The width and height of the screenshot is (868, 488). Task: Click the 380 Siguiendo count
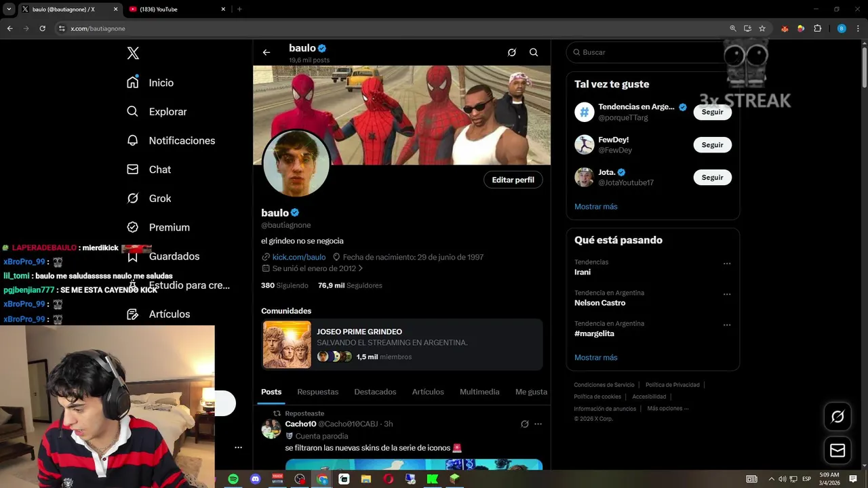284,285
